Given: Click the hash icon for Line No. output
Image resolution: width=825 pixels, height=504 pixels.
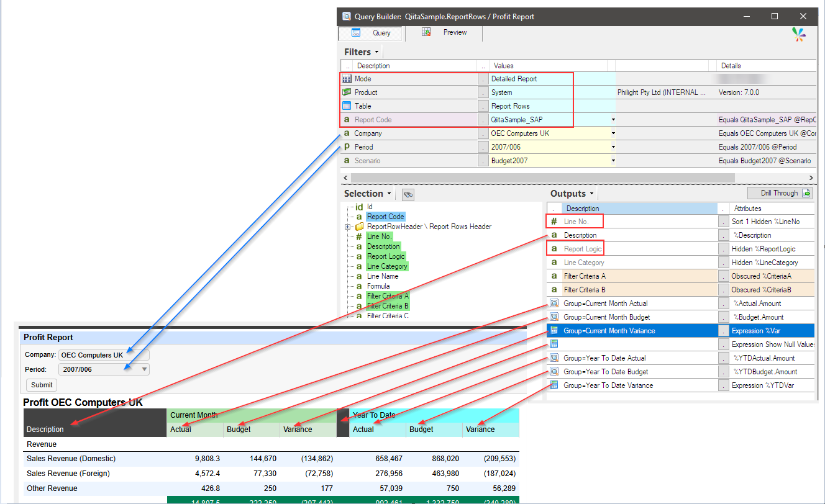Looking at the screenshot, I should pyautogui.click(x=554, y=222).
